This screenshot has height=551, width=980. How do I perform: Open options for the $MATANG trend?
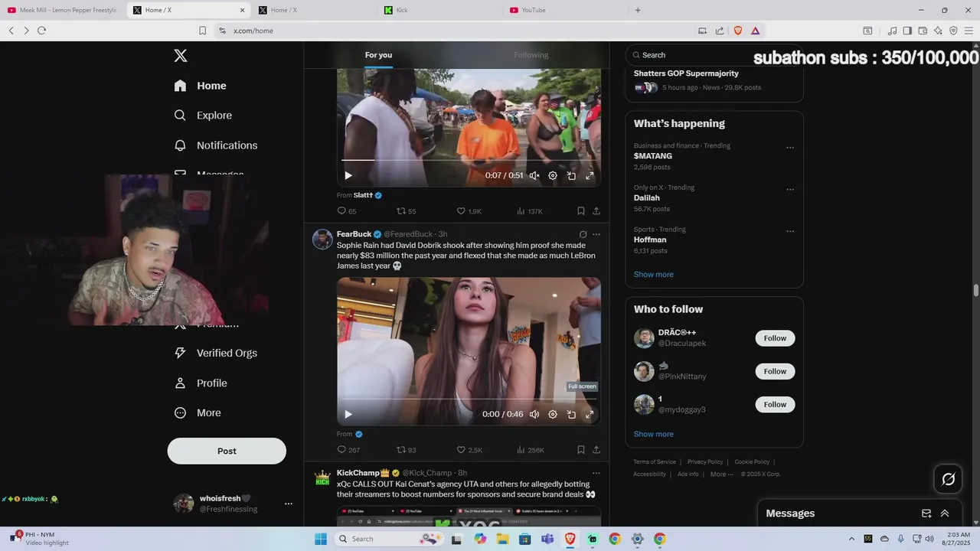(790, 148)
